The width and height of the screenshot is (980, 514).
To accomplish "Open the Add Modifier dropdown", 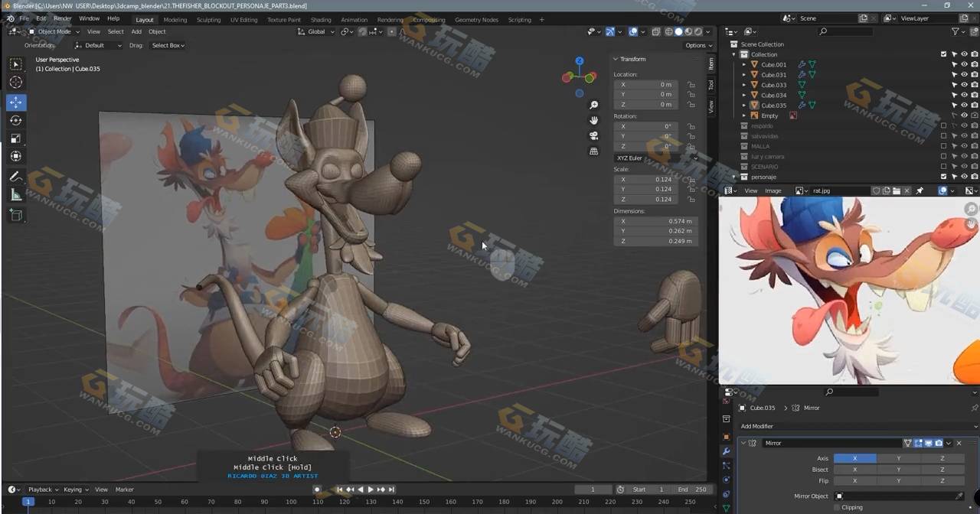I will pos(857,426).
